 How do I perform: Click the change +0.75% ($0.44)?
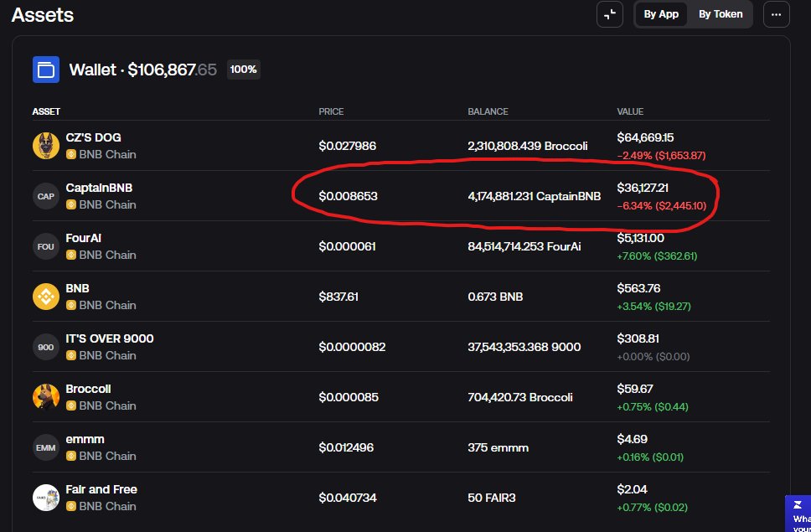pyautogui.click(x=652, y=407)
